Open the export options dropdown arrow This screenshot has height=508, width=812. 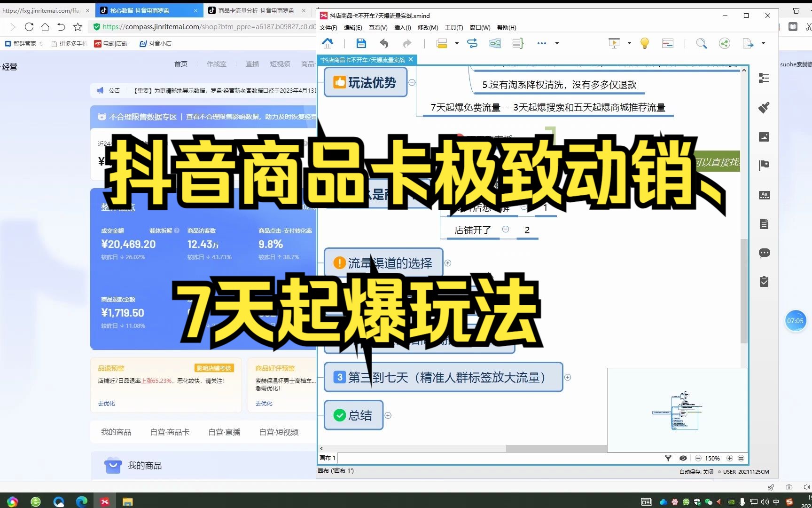[x=763, y=43]
